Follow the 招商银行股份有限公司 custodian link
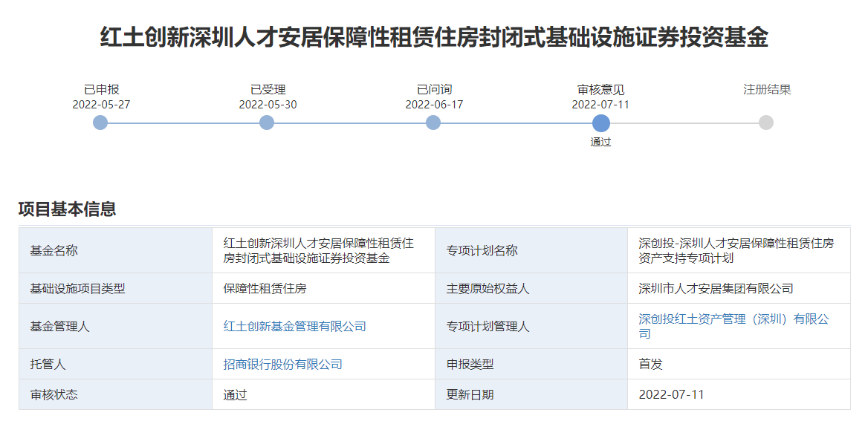This screenshot has width=868, height=424. point(283,365)
